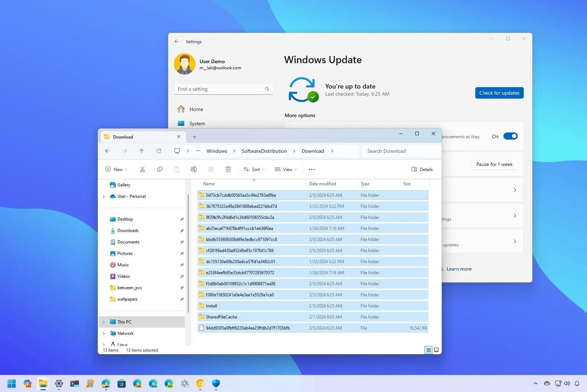Viewport: 587px width, 392px height.
Task: Open the Copilot preview taskbar icon
Action: click(x=27, y=384)
